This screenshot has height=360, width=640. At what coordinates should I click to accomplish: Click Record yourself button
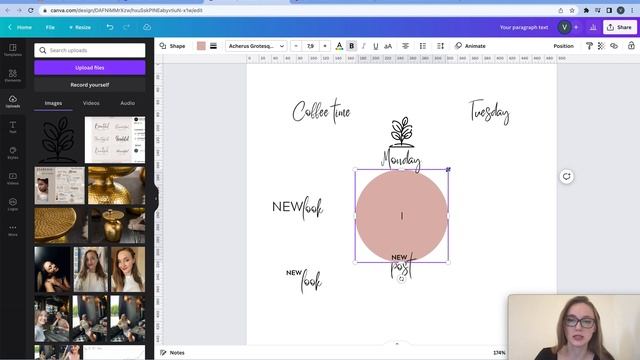90,85
